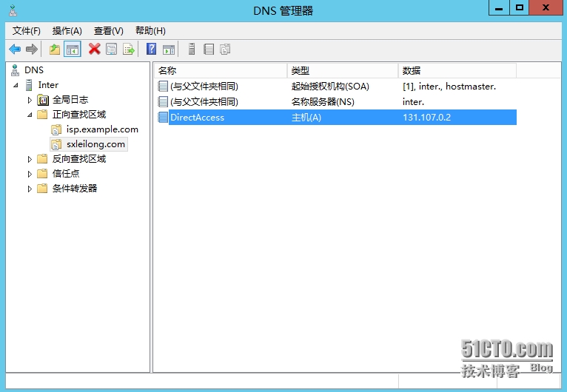Screen dimensions: 567x392
Task: Collapse the 正向查找区域 node
Action: tap(30, 115)
